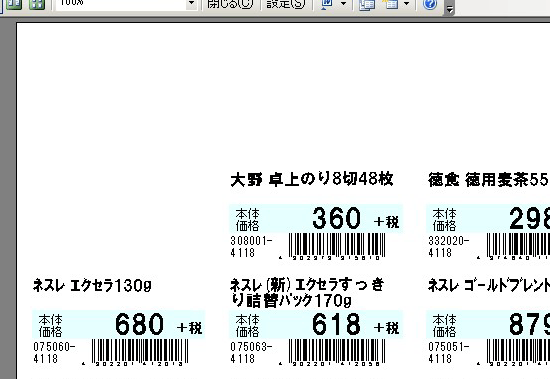Click the 閉じる(C) close preview button
This screenshot has width=550, height=379.
[230, 4]
